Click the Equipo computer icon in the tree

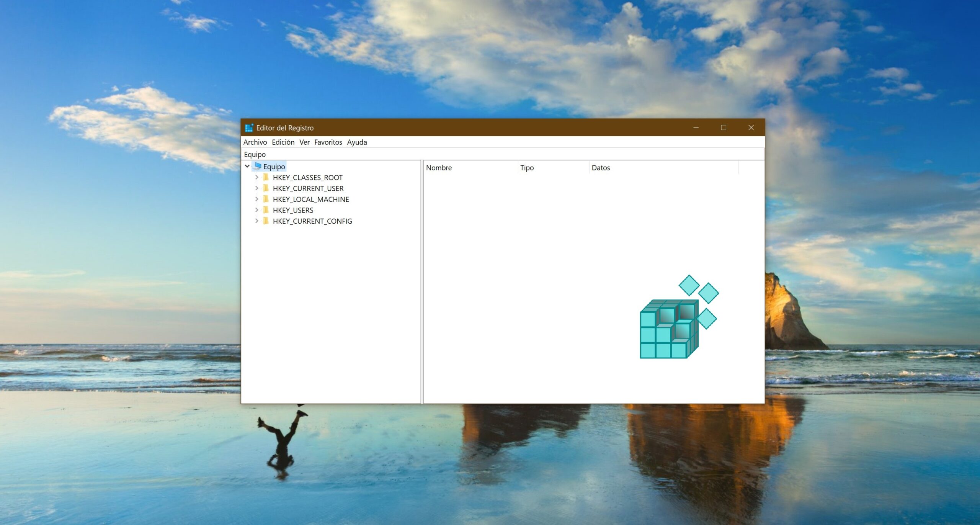coord(257,166)
